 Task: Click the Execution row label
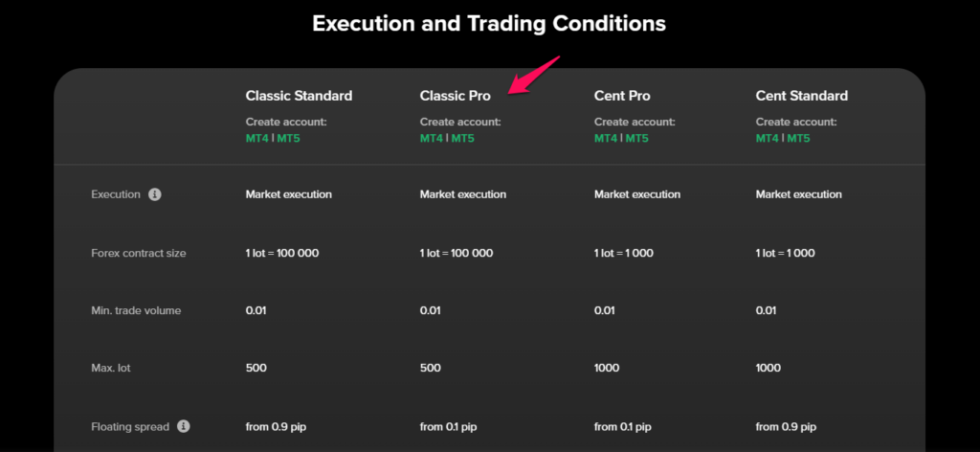click(116, 194)
